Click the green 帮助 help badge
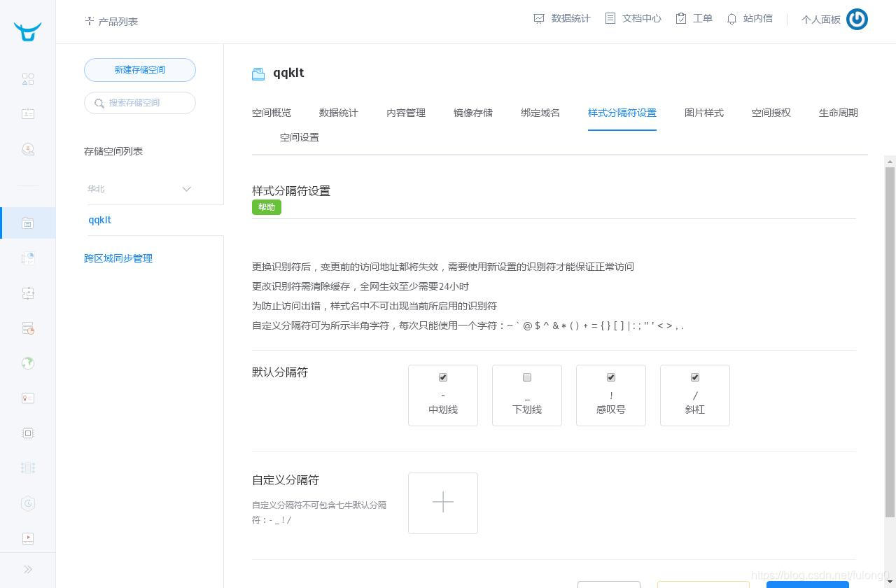The height and width of the screenshot is (588, 896). (x=267, y=207)
